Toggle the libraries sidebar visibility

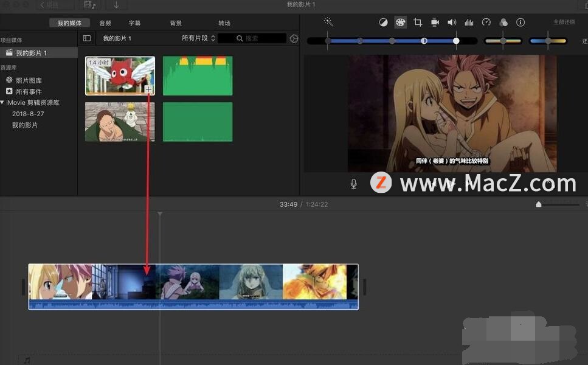tap(86, 38)
